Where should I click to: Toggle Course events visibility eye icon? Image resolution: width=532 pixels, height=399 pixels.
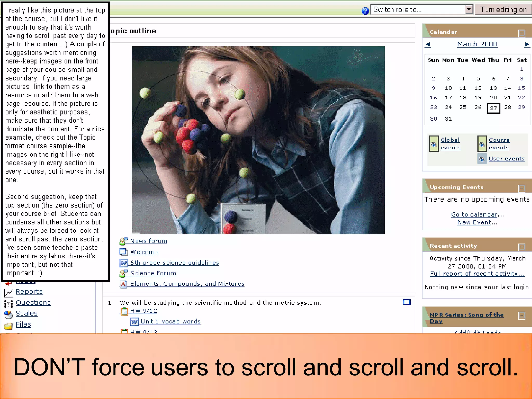click(x=482, y=144)
